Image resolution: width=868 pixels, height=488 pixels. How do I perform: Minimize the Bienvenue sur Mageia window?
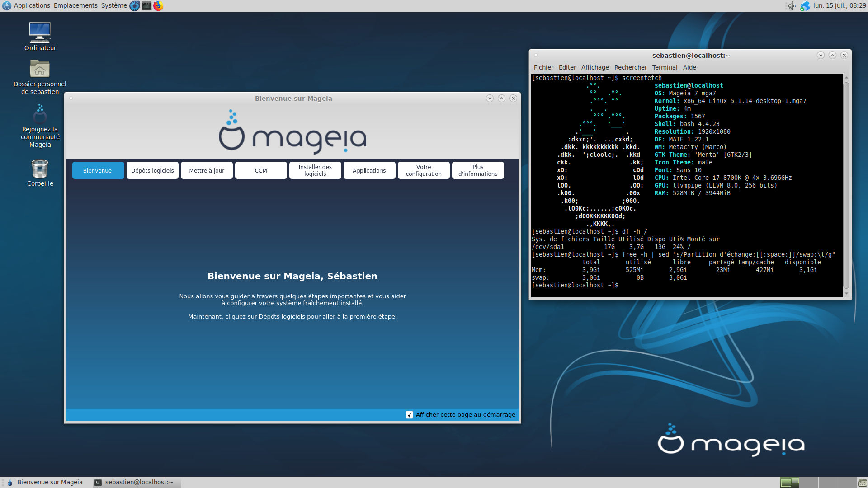(490, 98)
